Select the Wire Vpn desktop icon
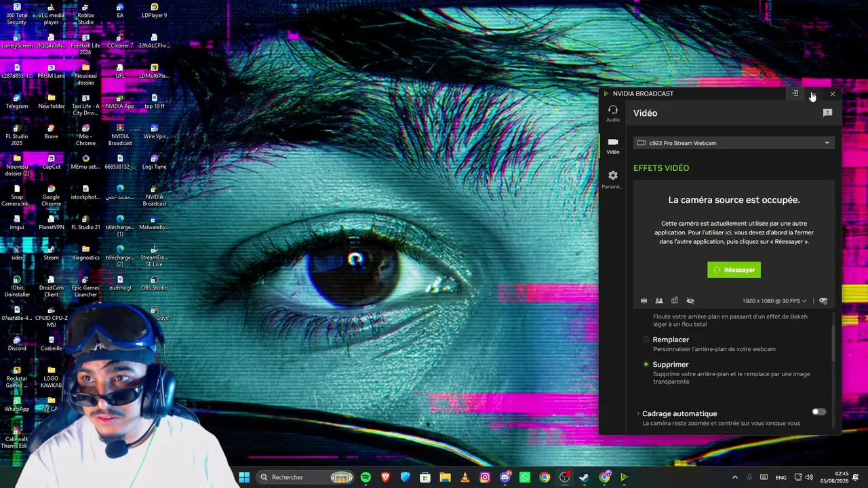 (154, 132)
